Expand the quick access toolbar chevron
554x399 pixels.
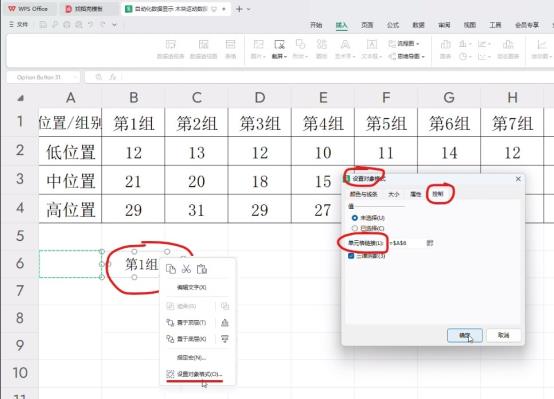[x=114, y=25]
